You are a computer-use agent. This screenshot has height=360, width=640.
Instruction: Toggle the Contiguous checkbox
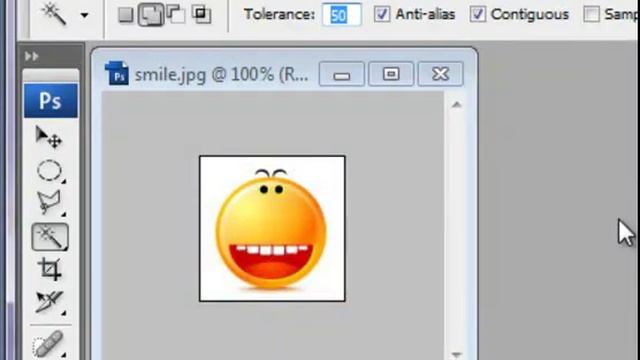[x=478, y=14]
